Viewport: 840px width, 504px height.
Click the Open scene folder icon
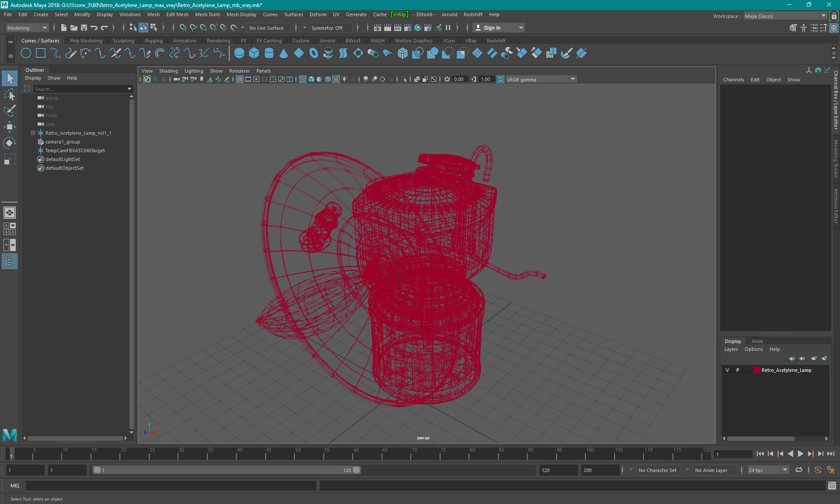pyautogui.click(x=73, y=28)
